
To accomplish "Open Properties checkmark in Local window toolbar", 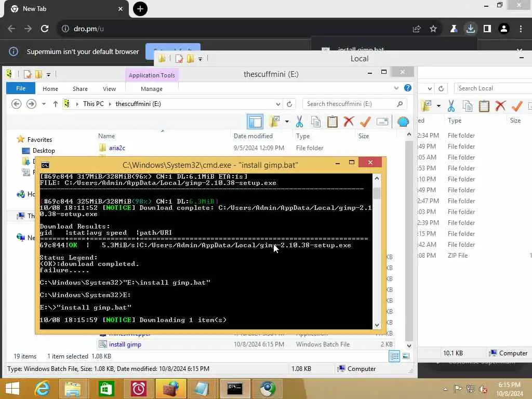I will pyautogui.click(x=517, y=106).
